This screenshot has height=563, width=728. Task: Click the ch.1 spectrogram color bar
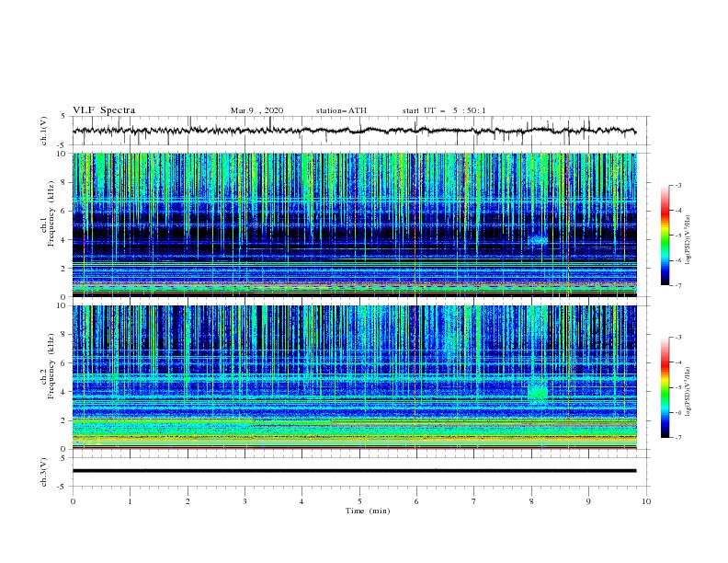(665, 236)
